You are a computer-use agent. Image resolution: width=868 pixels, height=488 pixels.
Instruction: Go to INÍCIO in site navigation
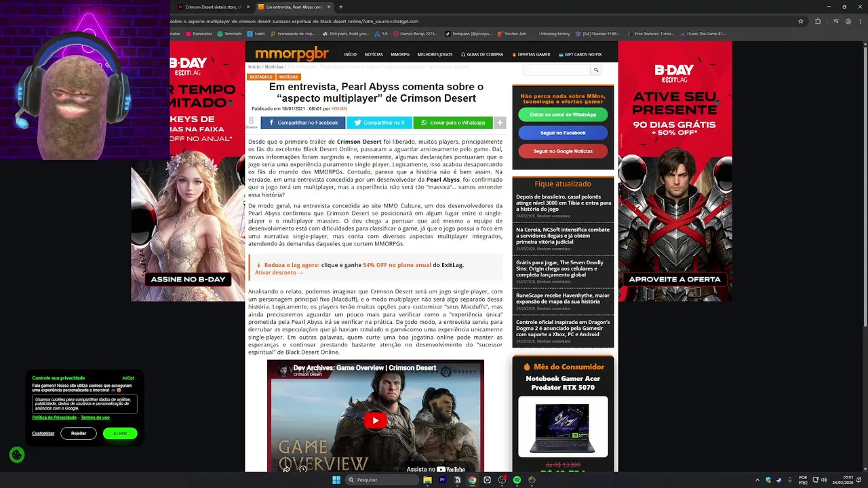[350, 54]
